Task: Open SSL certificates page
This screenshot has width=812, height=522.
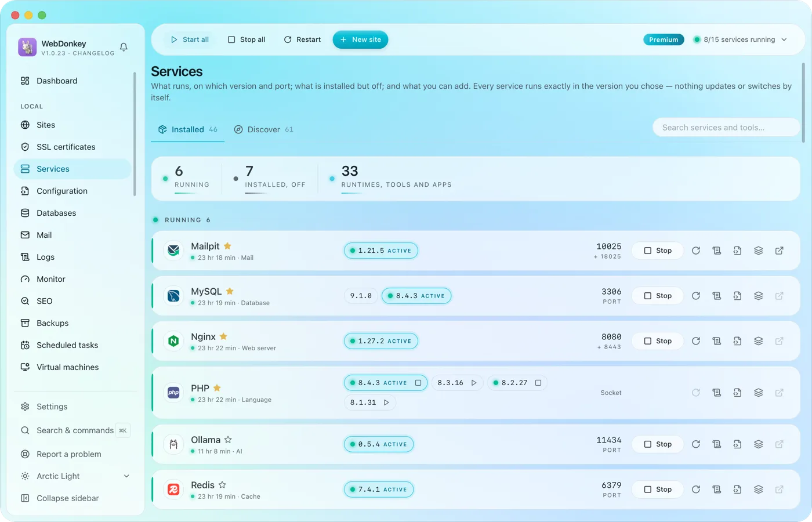Action: click(x=72, y=147)
